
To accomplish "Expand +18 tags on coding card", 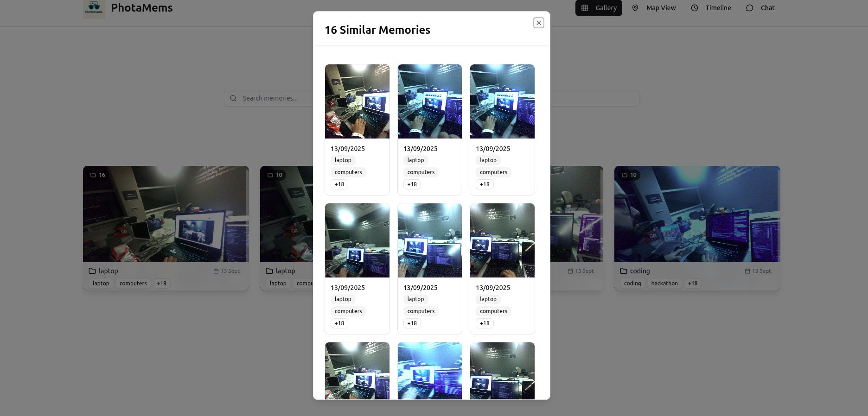I will 693,284.
